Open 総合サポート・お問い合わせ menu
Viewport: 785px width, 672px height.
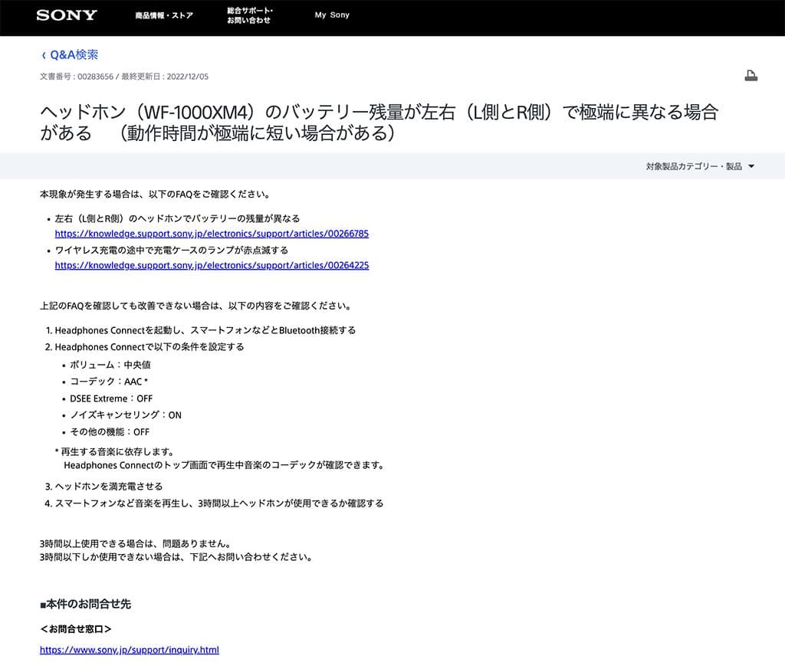[x=249, y=15]
